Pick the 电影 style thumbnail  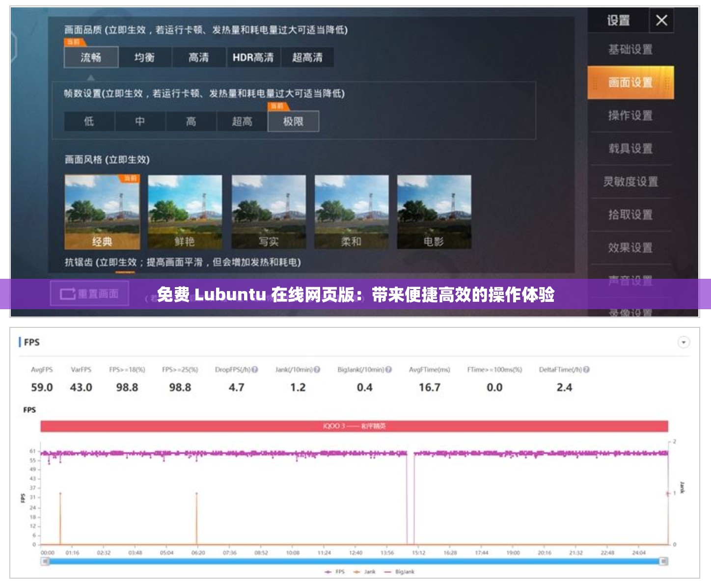434,212
